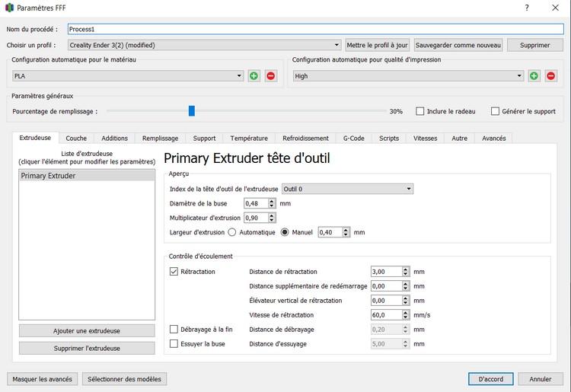Select Automatique extrusion width radio
Viewport: 571px width, 392px height.
click(x=232, y=232)
